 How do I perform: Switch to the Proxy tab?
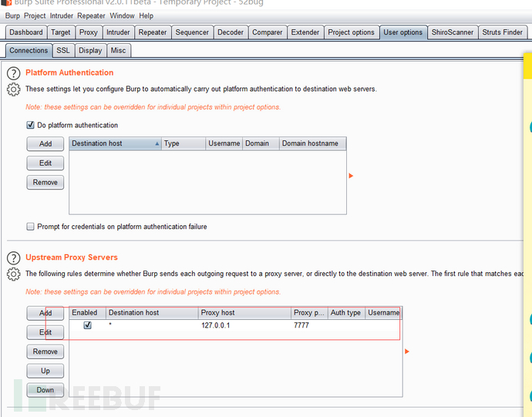pos(89,32)
